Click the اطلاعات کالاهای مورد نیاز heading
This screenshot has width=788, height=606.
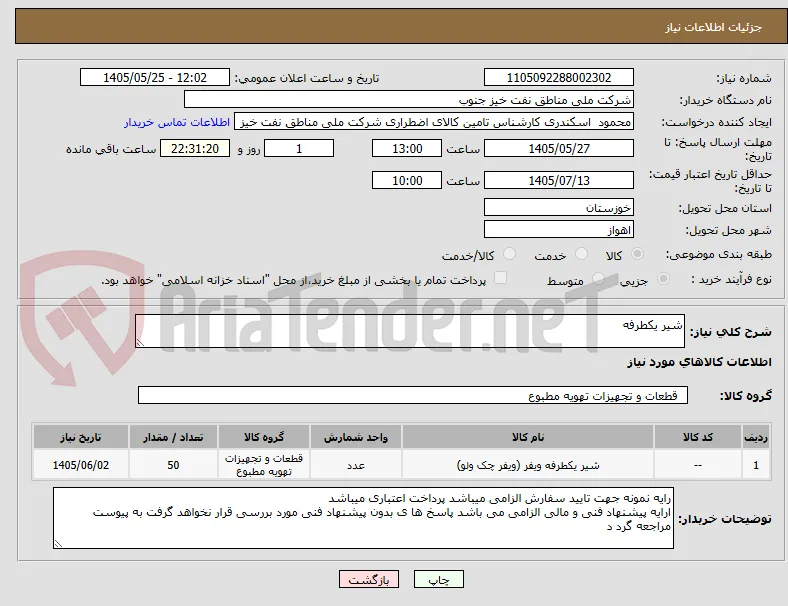click(x=699, y=362)
